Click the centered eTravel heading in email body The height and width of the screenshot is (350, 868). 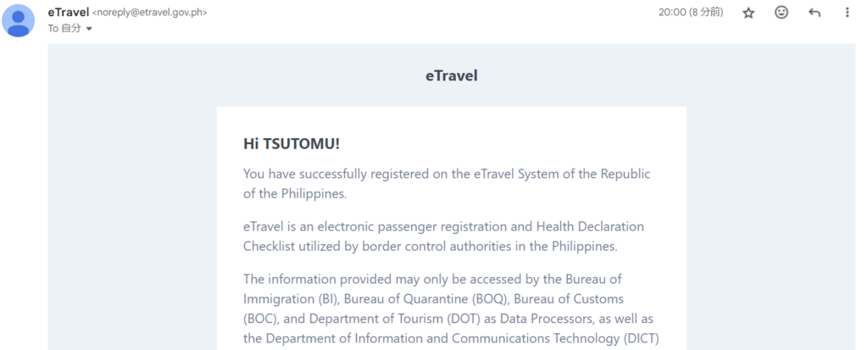(x=451, y=75)
